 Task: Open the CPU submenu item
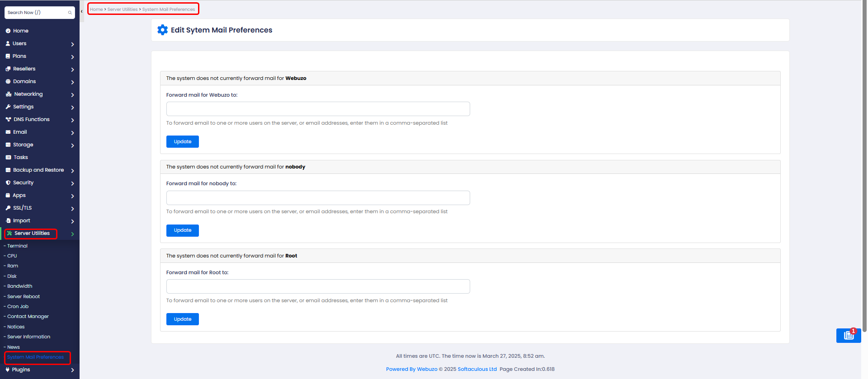pos(12,256)
